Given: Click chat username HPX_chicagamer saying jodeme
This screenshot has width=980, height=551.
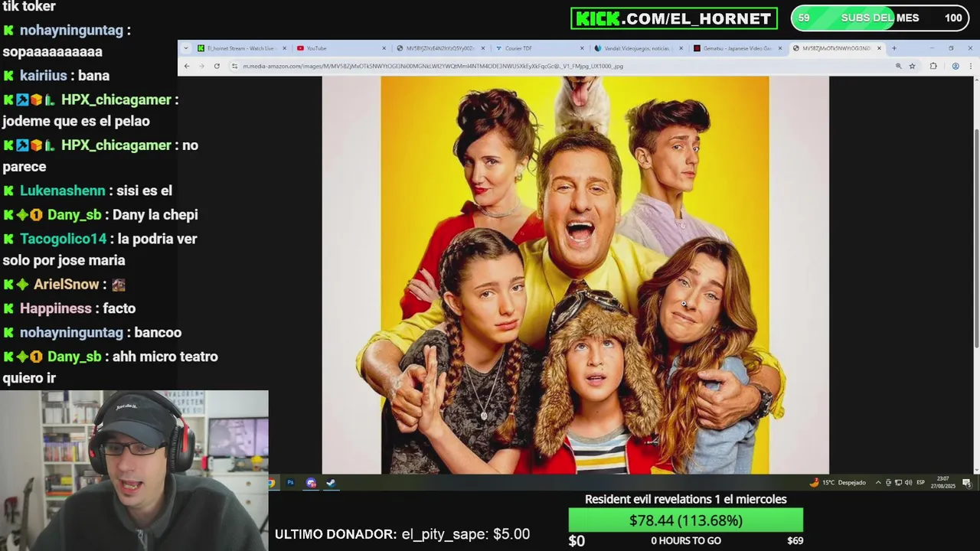Looking at the screenshot, I should 116,99.
